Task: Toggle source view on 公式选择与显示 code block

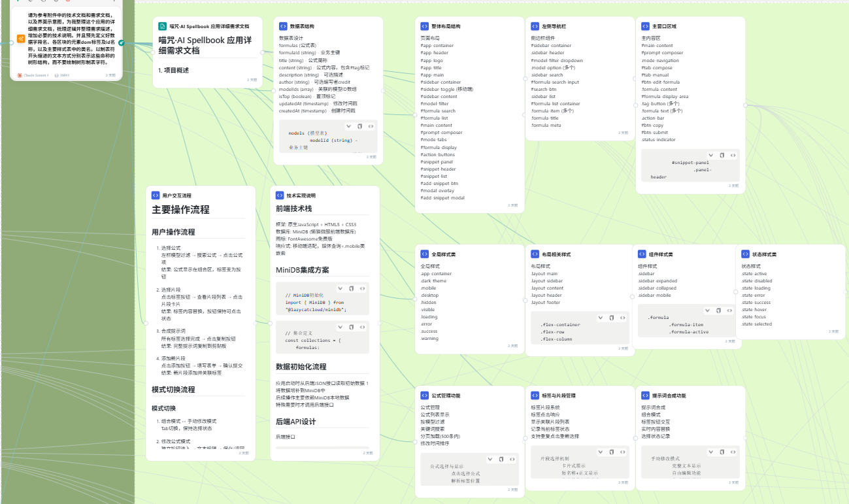Action: tap(512, 460)
